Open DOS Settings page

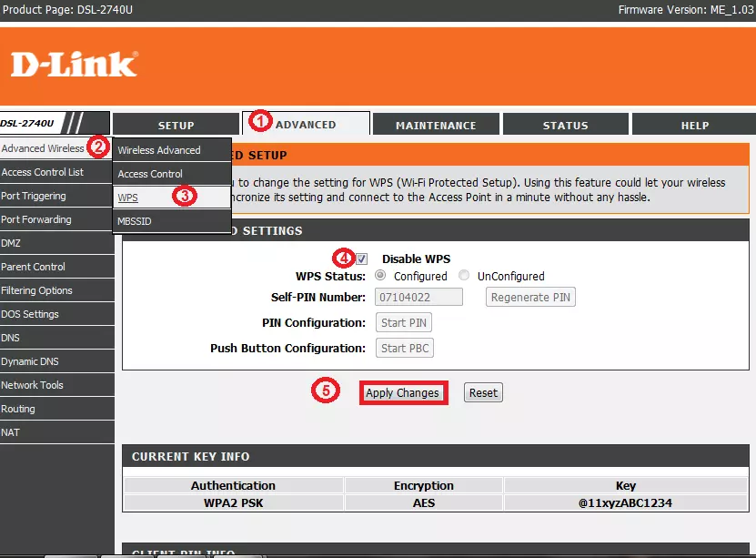click(56, 314)
